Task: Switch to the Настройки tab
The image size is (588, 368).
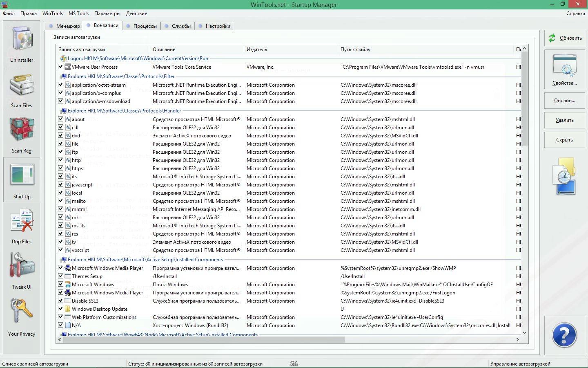Action: coord(214,26)
